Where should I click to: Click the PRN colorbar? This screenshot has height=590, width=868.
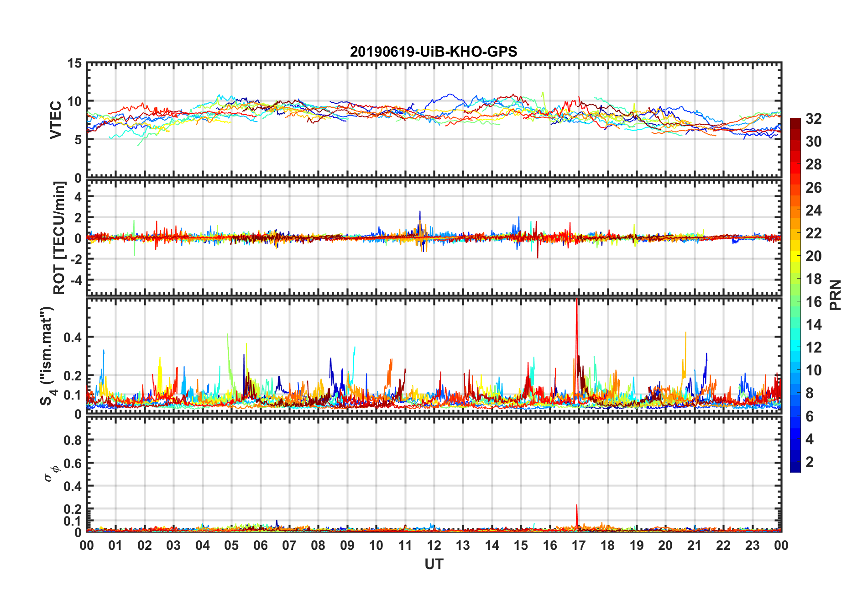pyautogui.click(x=795, y=295)
